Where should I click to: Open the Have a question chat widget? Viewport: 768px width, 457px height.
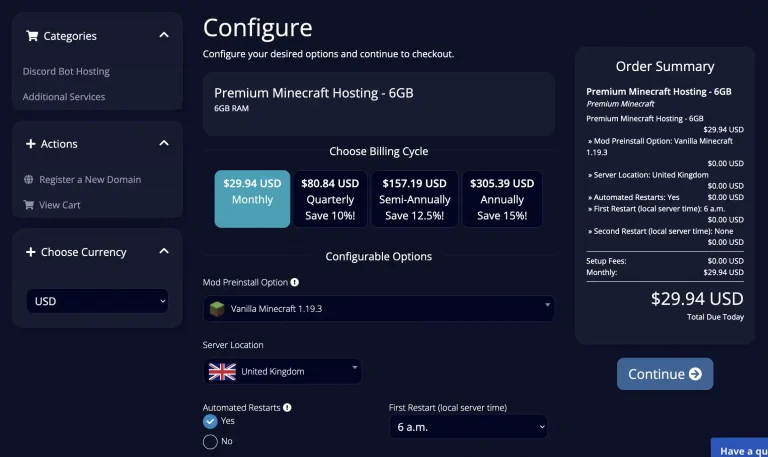[x=740, y=448]
